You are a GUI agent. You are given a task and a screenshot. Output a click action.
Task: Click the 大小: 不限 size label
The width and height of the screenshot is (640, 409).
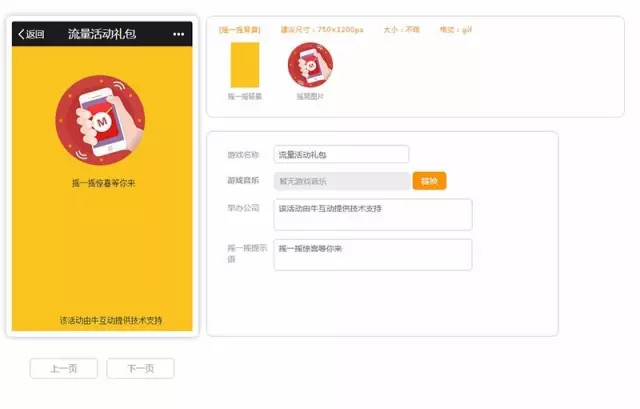pyautogui.click(x=401, y=30)
